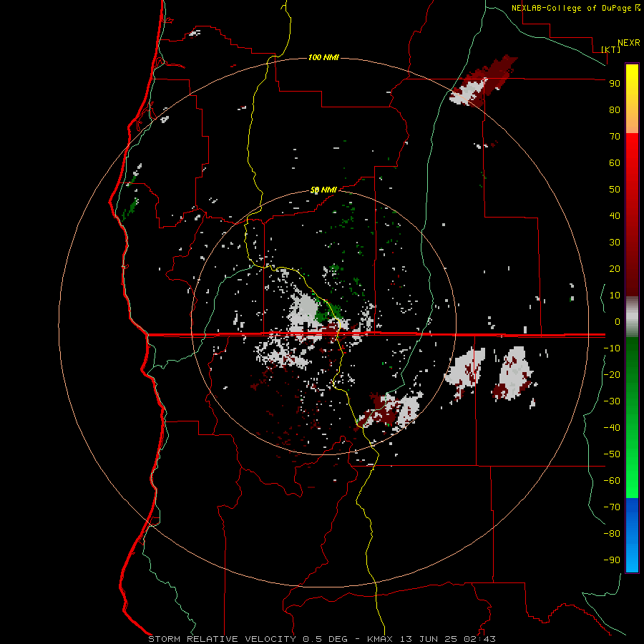Click the -80 value on the velocity scale
This screenshot has width=644, height=644.
point(612,534)
